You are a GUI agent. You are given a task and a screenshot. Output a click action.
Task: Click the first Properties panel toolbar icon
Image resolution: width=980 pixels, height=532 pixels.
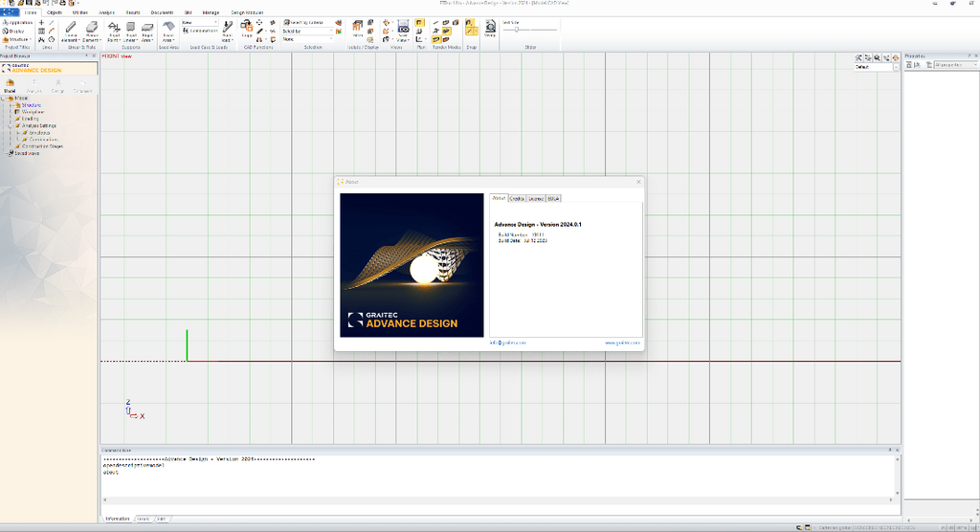click(909, 65)
